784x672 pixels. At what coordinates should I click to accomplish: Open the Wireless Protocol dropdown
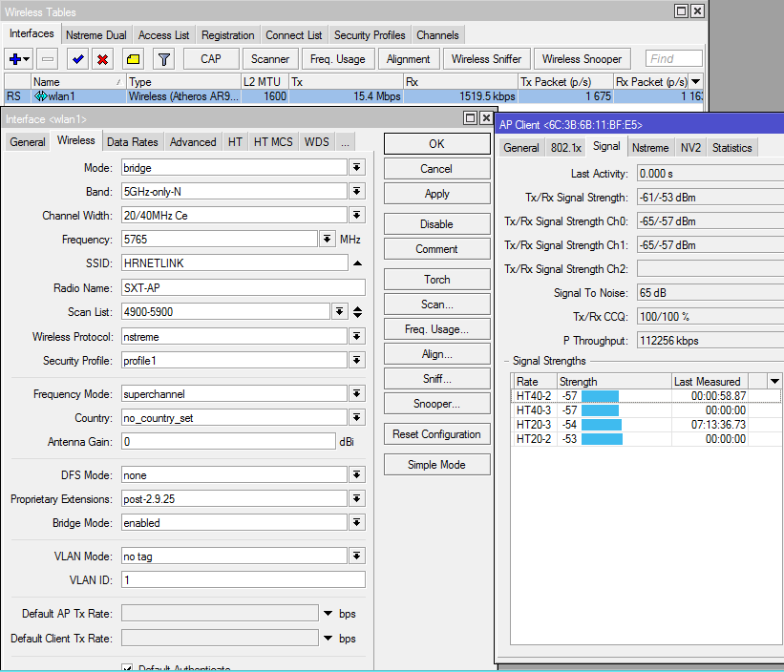tap(357, 336)
